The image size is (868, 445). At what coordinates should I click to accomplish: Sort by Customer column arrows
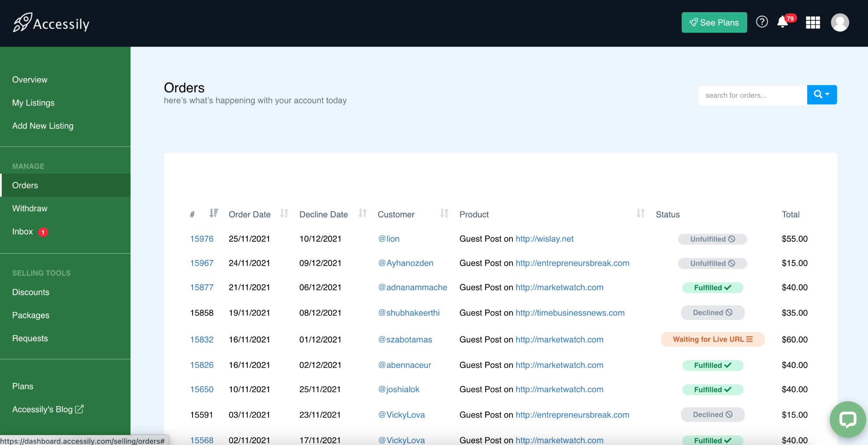444,213
